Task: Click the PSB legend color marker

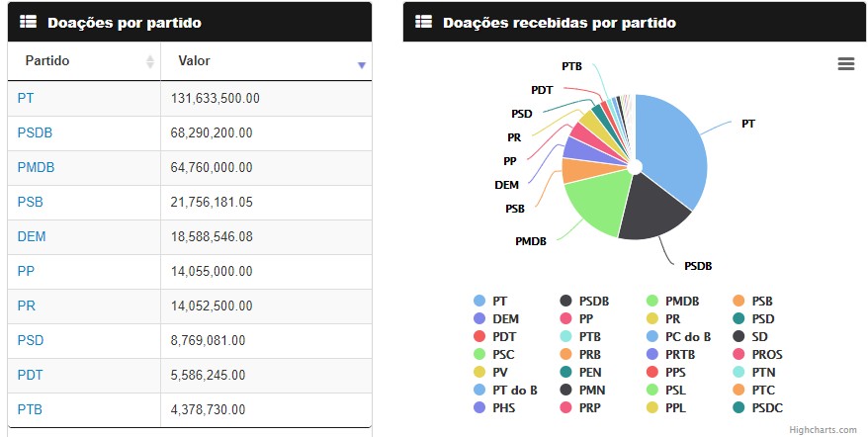Action: click(x=738, y=301)
